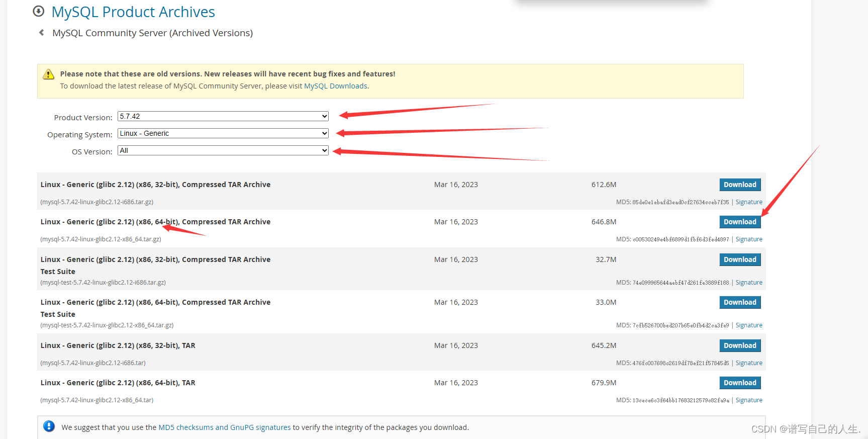This screenshot has width=868, height=439.
Task: Click the MySQL Community Server (Archived Versions) title
Action: pos(152,33)
